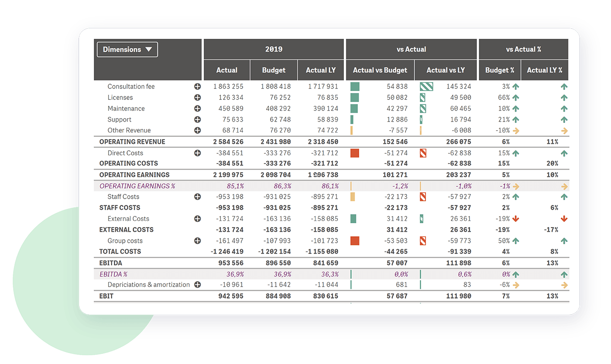Click Actual LY % yellow arrow in Other Revenue row
This screenshot has width=611, height=364.
coord(564,130)
